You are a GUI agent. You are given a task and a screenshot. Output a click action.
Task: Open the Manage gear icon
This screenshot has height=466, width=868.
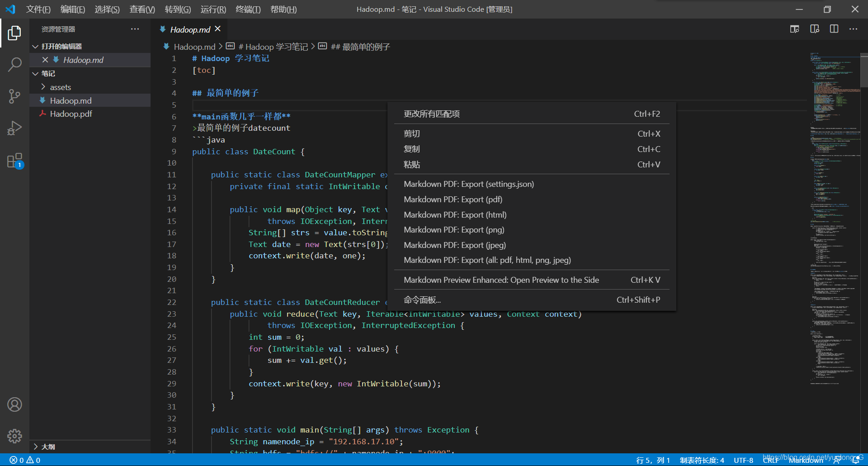coord(14,436)
